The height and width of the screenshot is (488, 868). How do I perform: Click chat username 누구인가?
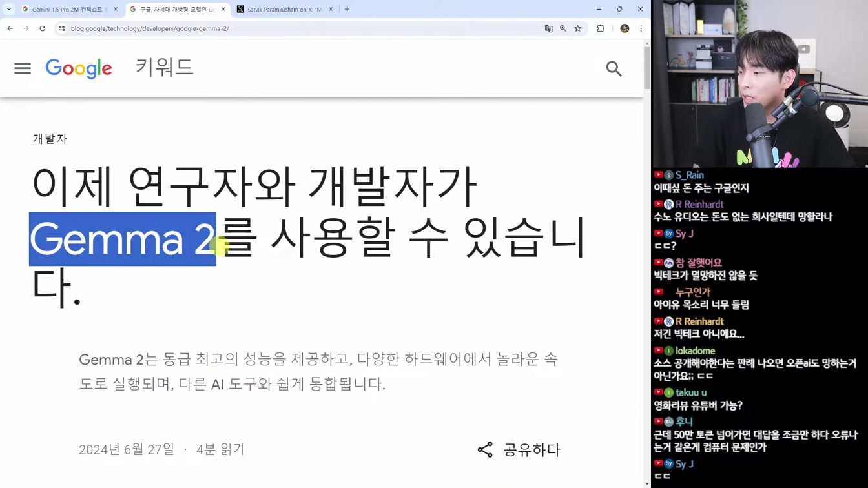[693, 292]
